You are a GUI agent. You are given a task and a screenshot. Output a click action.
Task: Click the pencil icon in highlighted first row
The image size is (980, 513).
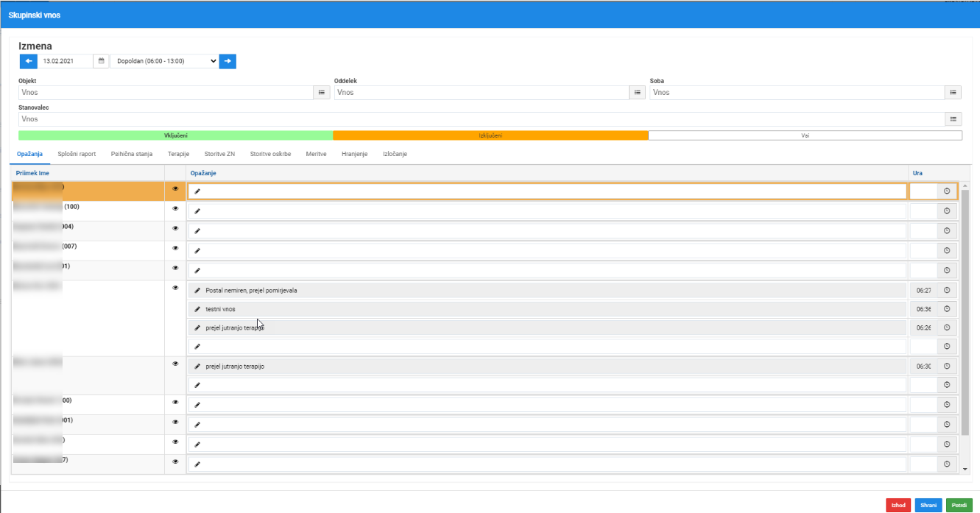coord(197,191)
